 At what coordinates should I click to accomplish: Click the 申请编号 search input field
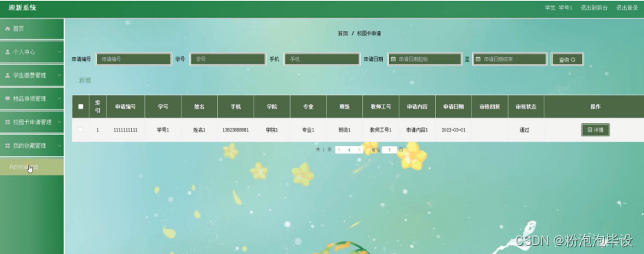pos(133,59)
